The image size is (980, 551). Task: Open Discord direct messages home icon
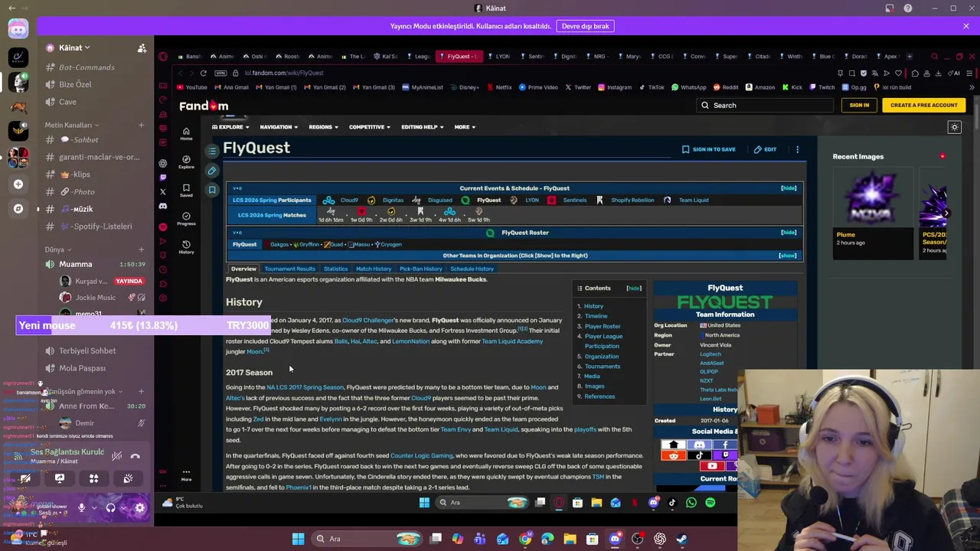18,29
